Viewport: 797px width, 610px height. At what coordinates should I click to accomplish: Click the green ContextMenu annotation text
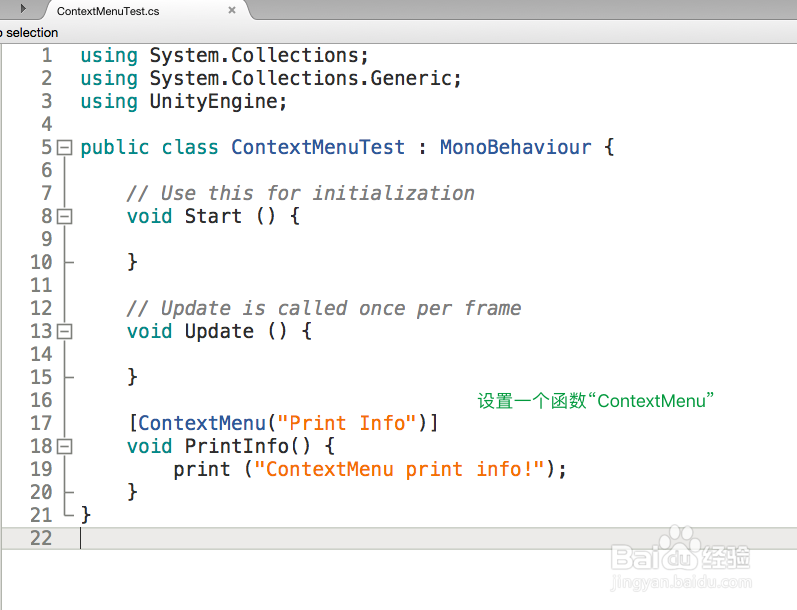595,401
